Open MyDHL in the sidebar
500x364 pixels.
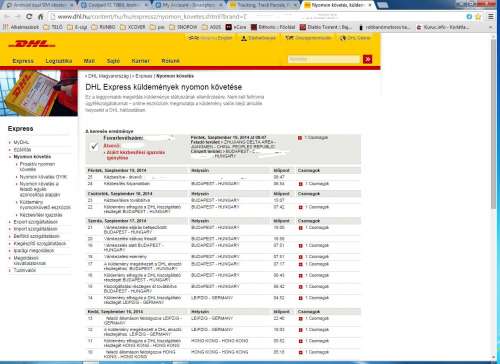click(21, 142)
